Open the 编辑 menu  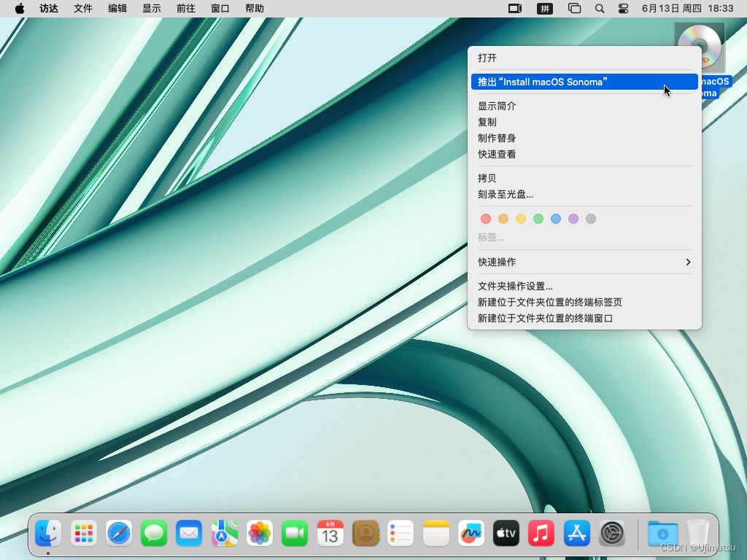117,9
